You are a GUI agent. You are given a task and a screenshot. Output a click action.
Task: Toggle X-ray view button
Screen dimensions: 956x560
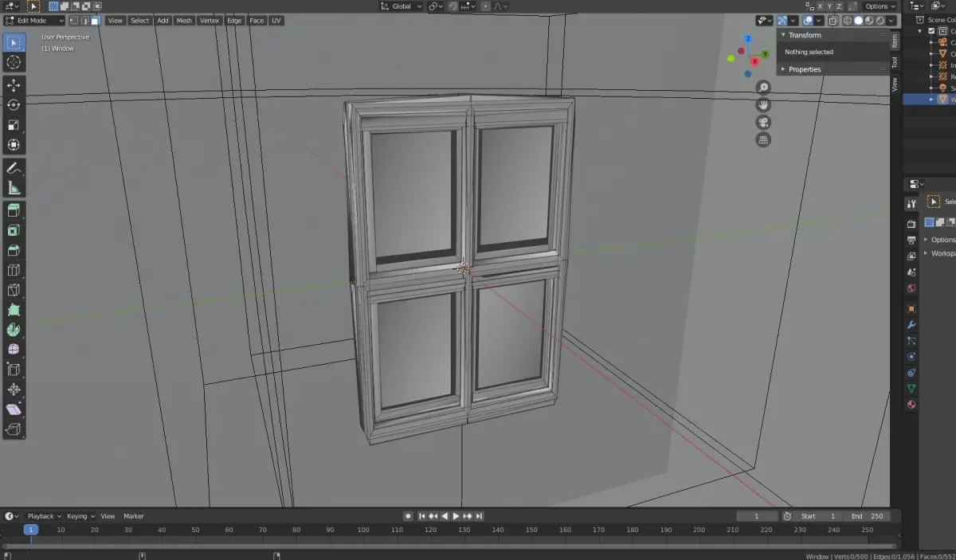point(833,21)
